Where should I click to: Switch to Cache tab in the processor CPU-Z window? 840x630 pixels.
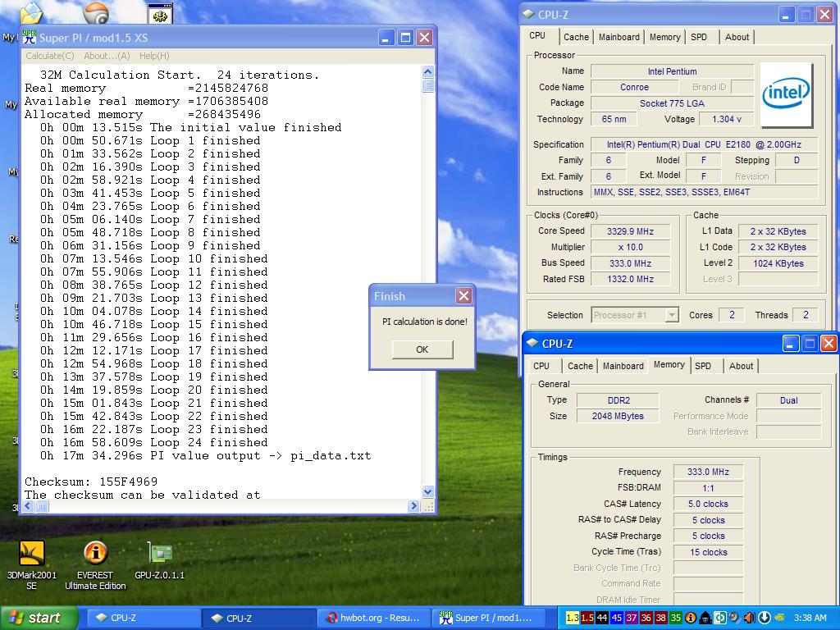(x=576, y=37)
